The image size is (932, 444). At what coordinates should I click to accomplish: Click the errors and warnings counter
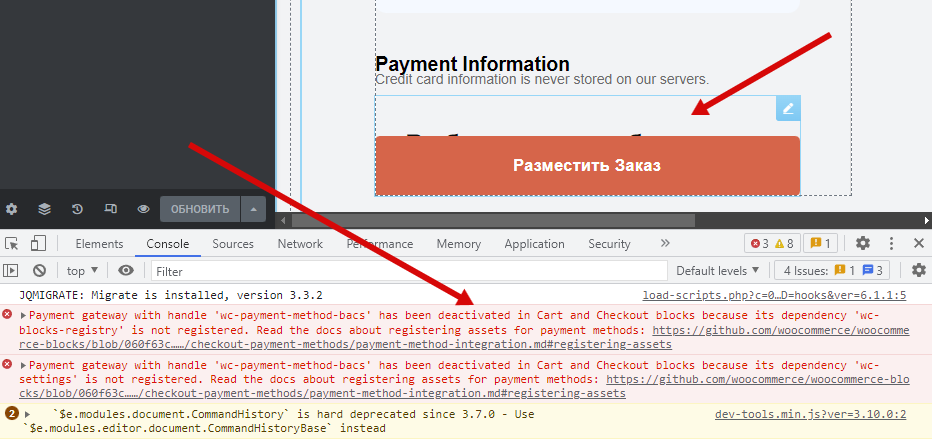point(772,244)
